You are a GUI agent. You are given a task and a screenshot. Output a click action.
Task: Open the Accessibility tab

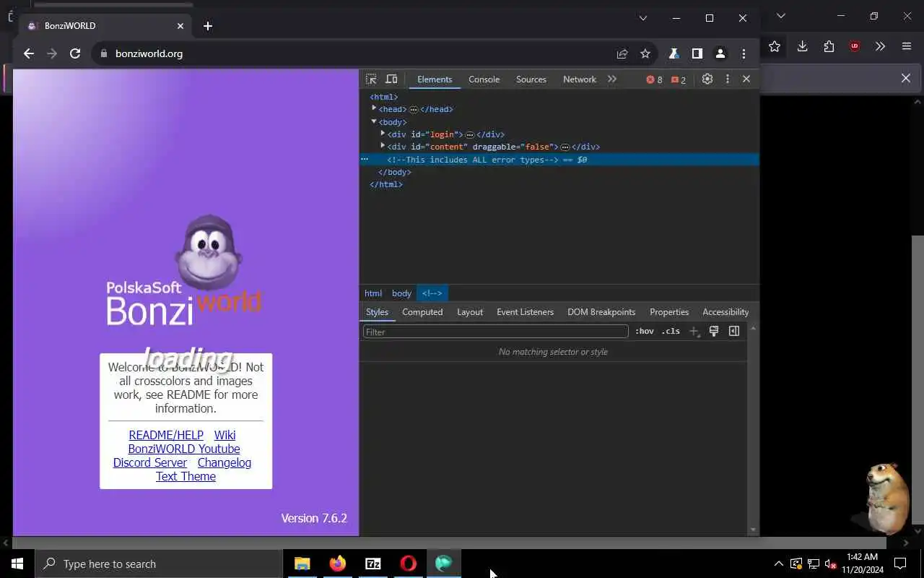point(725,312)
